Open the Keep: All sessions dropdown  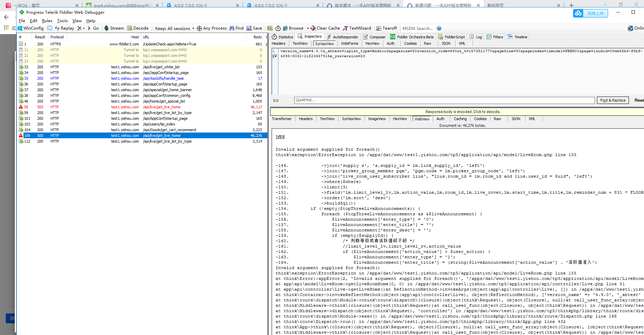175,29
